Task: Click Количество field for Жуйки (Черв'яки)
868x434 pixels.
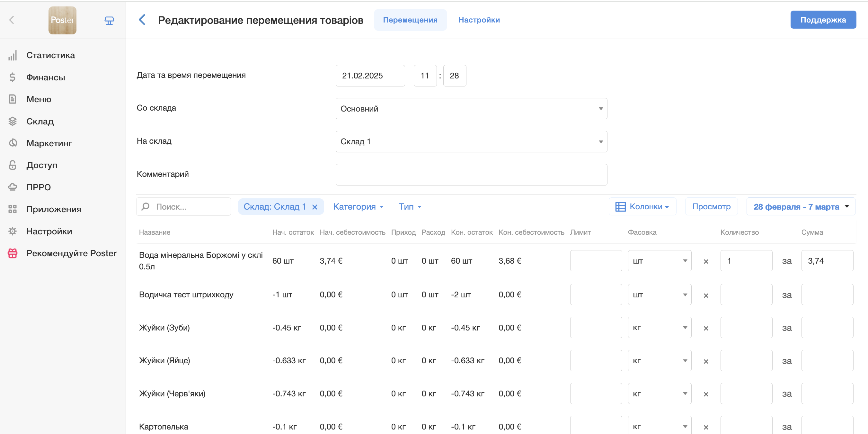Action: (x=746, y=393)
